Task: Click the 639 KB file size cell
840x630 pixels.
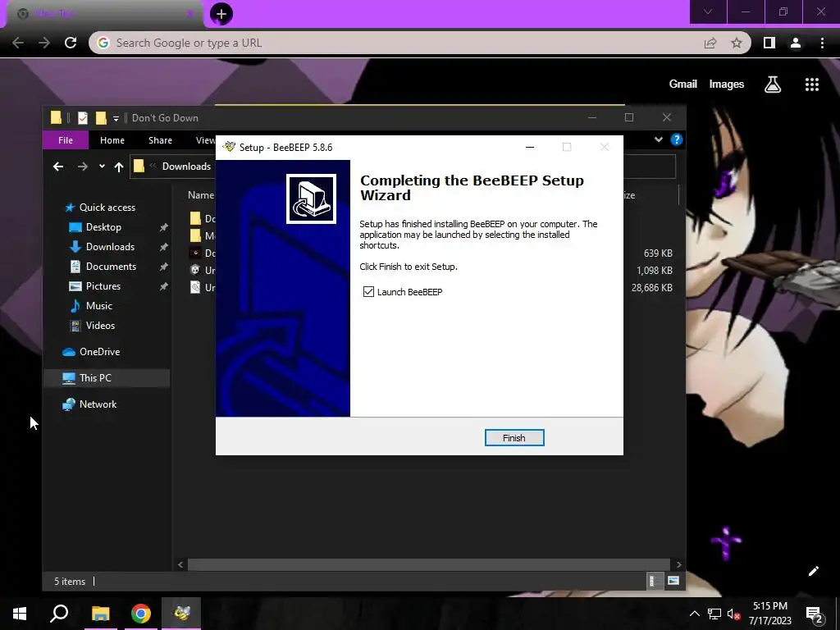Action: [x=658, y=253]
